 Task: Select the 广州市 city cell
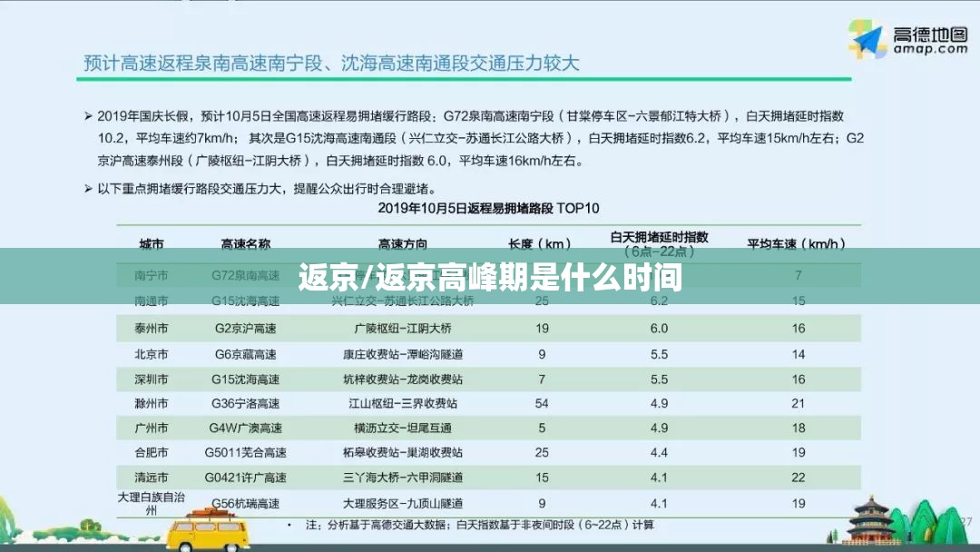[x=152, y=429]
